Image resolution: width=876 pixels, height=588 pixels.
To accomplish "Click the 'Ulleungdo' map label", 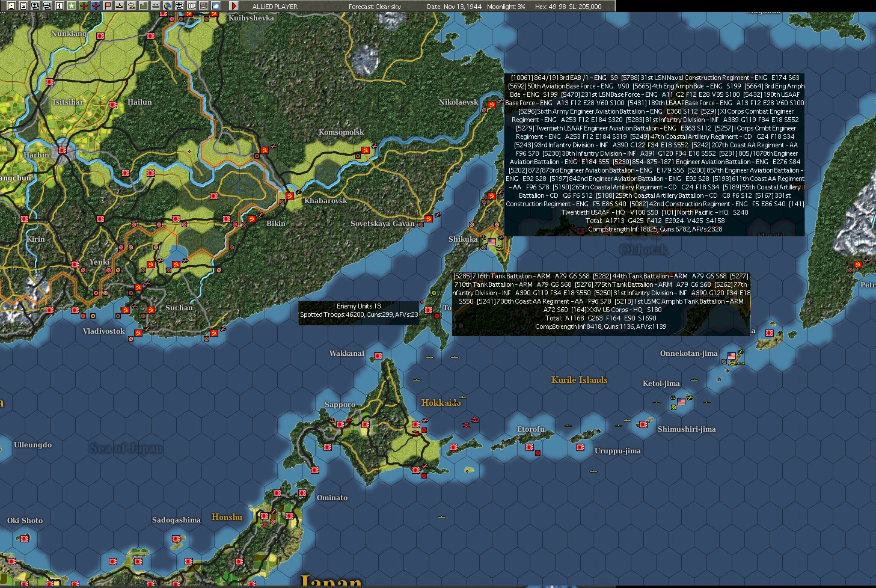I will pos(32,445).
